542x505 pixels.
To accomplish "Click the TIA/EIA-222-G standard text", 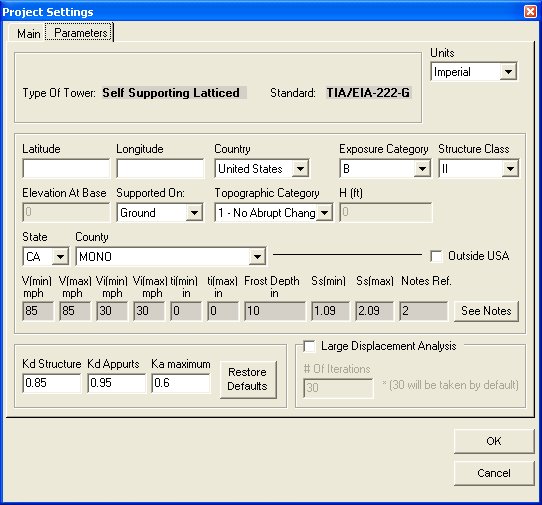I will click(x=368, y=93).
